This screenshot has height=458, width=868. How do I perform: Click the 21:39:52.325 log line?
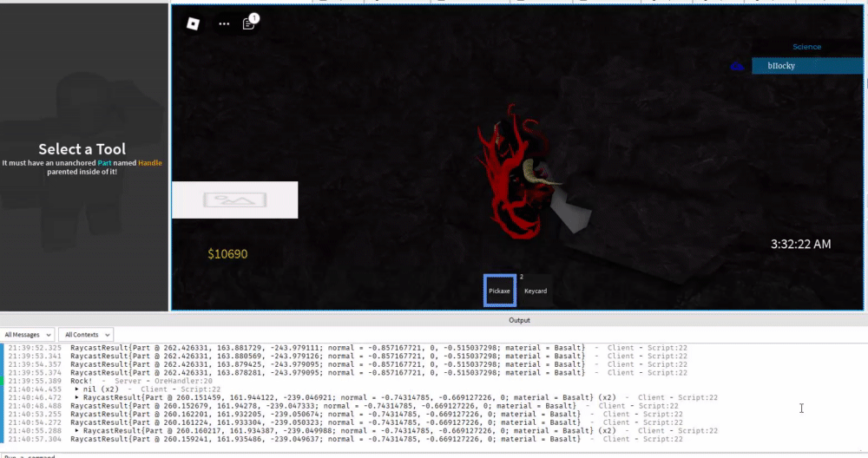(348, 348)
